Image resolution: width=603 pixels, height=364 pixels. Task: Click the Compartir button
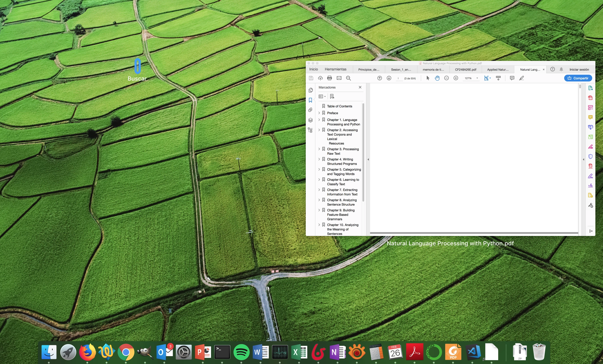[x=578, y=78]
